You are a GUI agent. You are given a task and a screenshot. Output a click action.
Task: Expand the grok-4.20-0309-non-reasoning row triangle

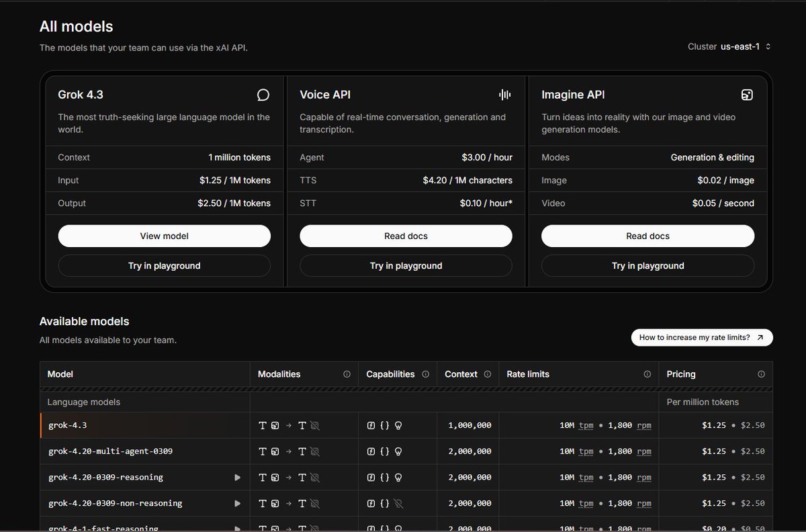click(237, 503)
